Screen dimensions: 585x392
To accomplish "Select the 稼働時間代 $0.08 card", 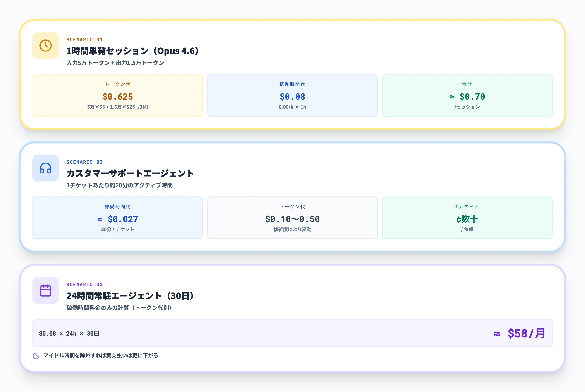I will click(292, 95).
